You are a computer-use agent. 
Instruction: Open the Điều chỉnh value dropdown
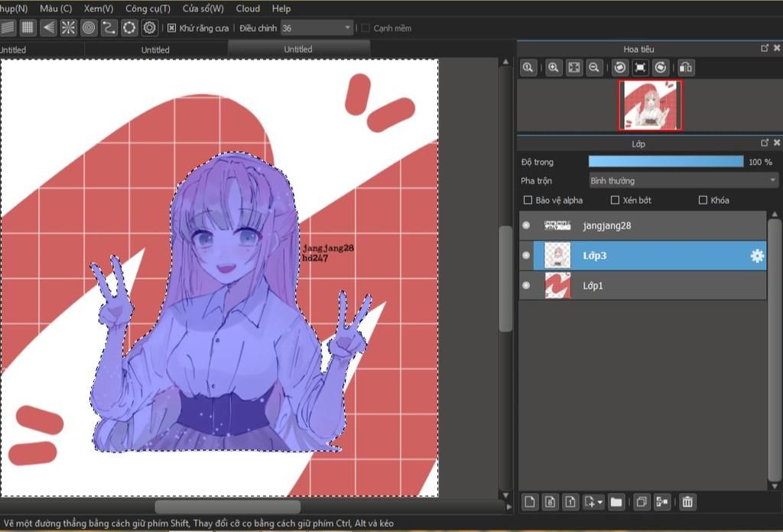click(x=348, y=28)
